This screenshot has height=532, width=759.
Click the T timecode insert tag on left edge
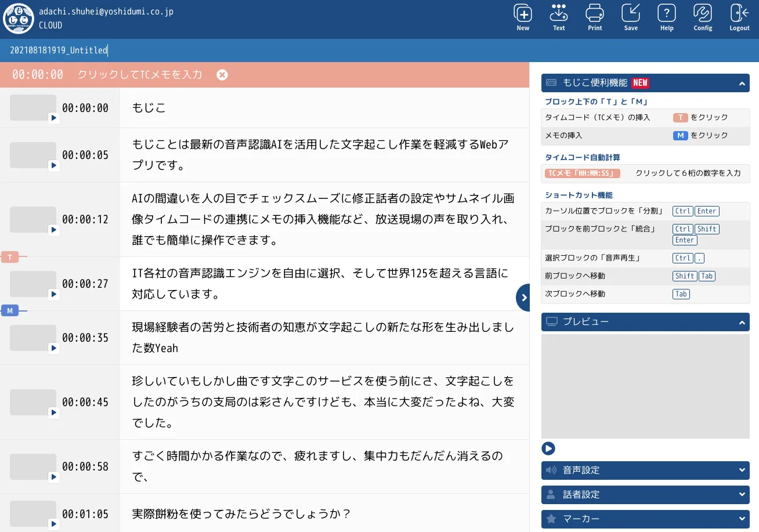10,257
